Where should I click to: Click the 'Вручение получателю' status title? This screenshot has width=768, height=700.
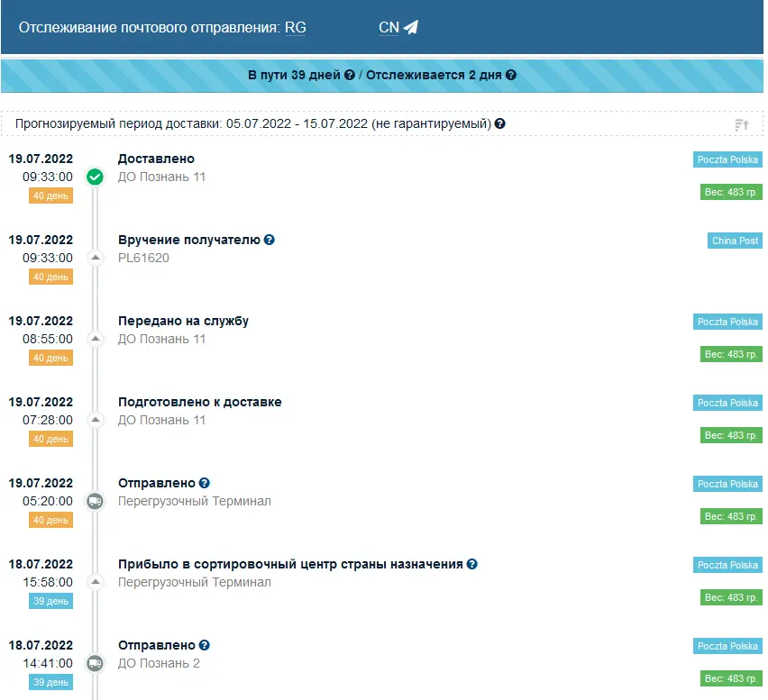coord(189,240)
